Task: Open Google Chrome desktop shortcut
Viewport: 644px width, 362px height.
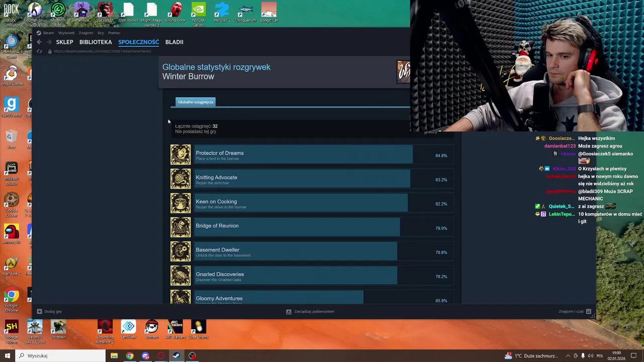Action: pyautogui.click(x=11, y=300)
